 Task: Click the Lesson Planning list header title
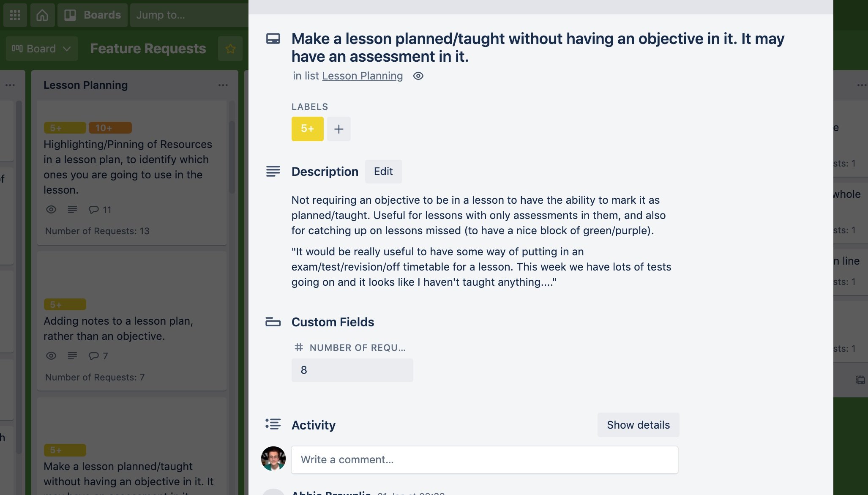[x=86, y=85]
